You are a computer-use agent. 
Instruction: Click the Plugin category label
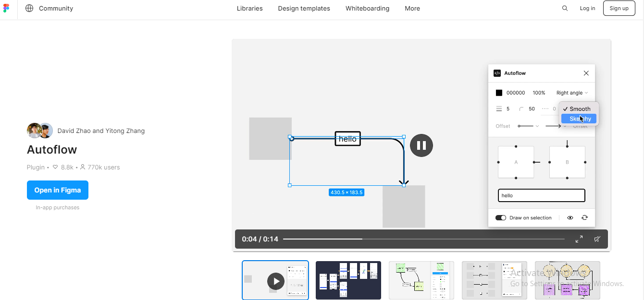(36, 167)
